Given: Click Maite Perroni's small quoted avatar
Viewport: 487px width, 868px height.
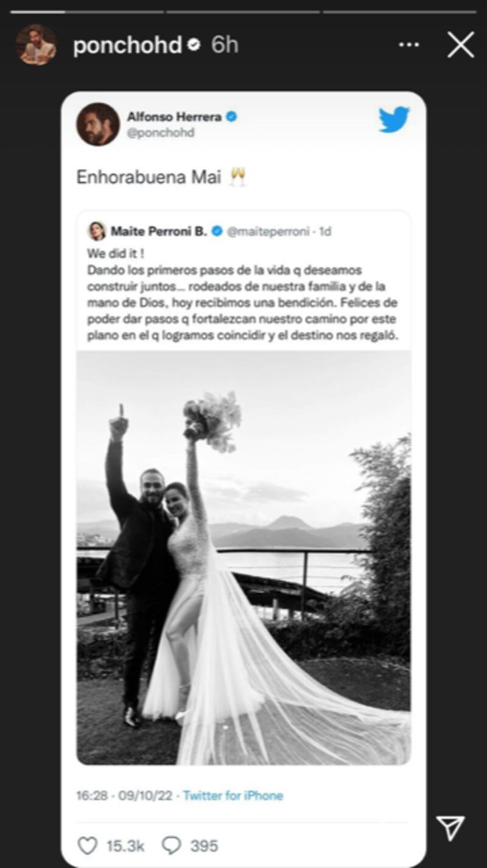Looking at the screenshot, I should 97,231.
